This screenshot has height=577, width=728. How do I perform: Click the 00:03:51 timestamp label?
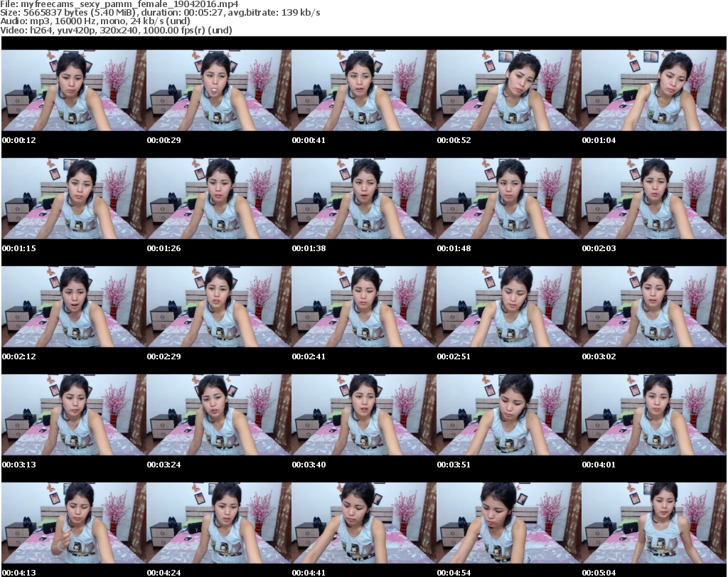coord(454,465)
